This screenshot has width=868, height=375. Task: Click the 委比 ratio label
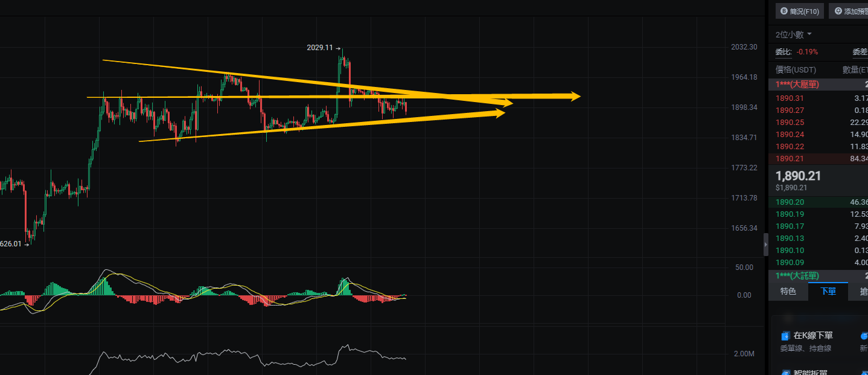[783, 52]
